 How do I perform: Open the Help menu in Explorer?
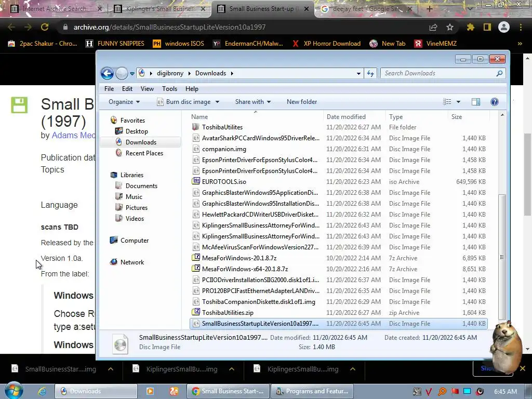[x=192, y=89]
